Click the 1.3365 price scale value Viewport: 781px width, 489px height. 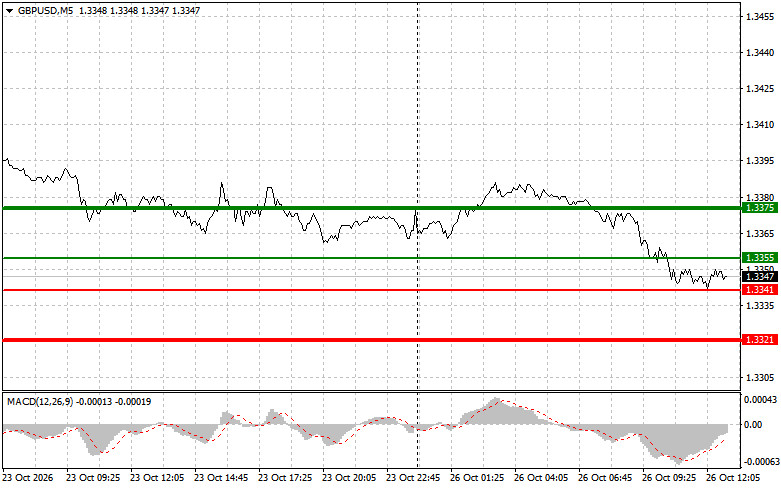pyautogui.click(x=760, y=233)
